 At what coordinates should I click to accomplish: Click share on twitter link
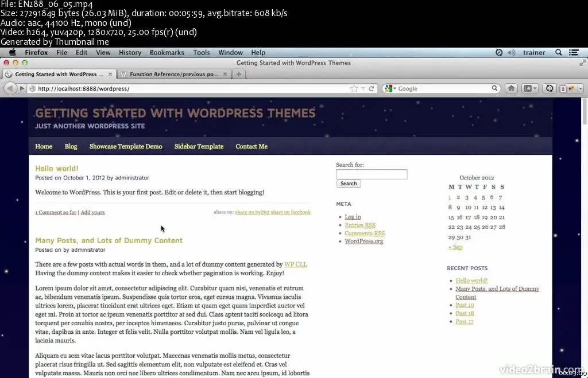tap(253, 212)
